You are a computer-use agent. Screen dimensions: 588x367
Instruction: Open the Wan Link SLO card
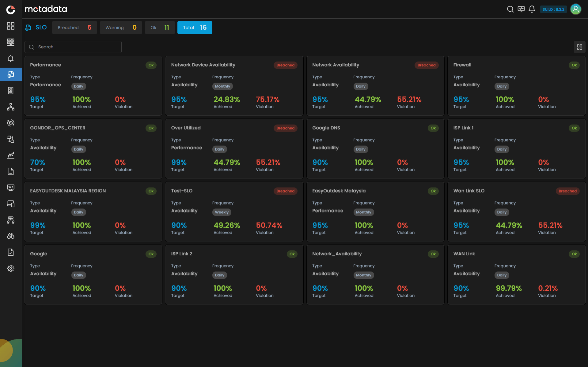point(516,212)
